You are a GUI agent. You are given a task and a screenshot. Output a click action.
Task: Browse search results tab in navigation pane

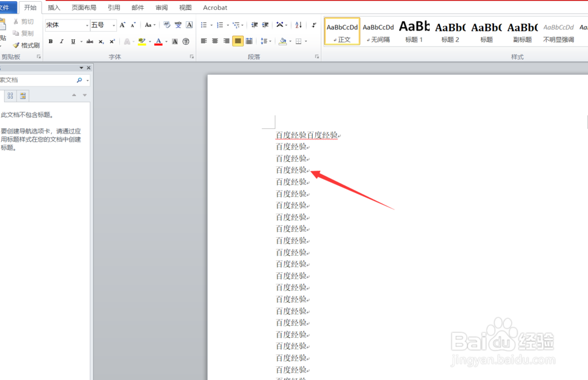(23, 96)
